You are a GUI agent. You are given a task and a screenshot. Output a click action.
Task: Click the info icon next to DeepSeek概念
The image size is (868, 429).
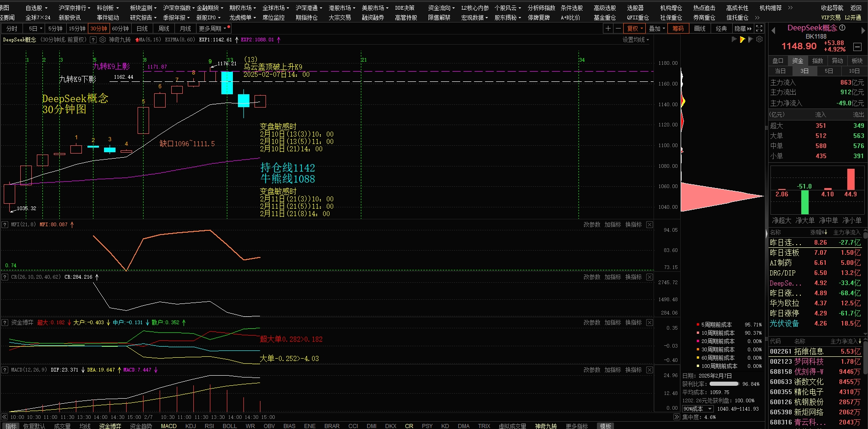(842, 28)
